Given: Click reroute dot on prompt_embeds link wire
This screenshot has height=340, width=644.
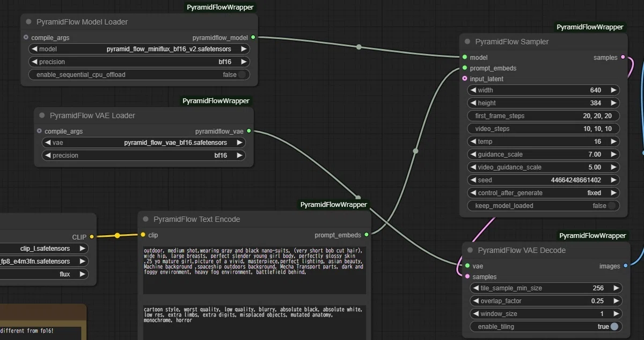Looking at the screenshot, I should point(415,151).
